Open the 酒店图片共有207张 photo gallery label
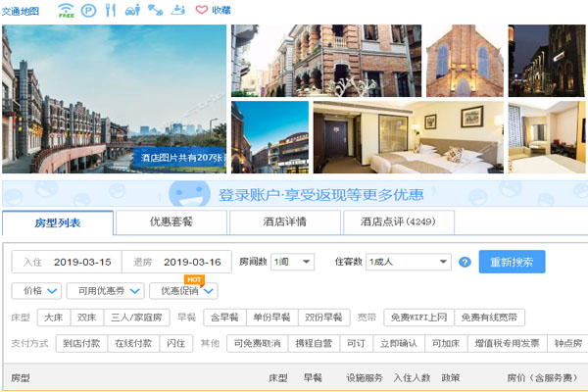 point(180,158)
